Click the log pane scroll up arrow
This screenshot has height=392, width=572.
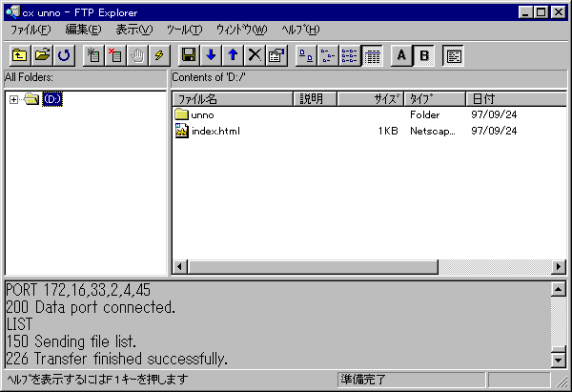pos(559,289)
